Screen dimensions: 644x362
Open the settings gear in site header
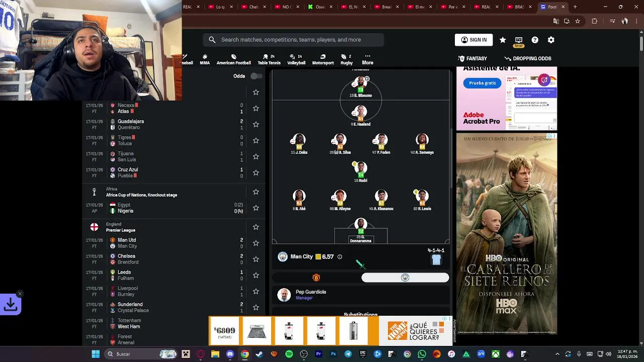[551, 40]
